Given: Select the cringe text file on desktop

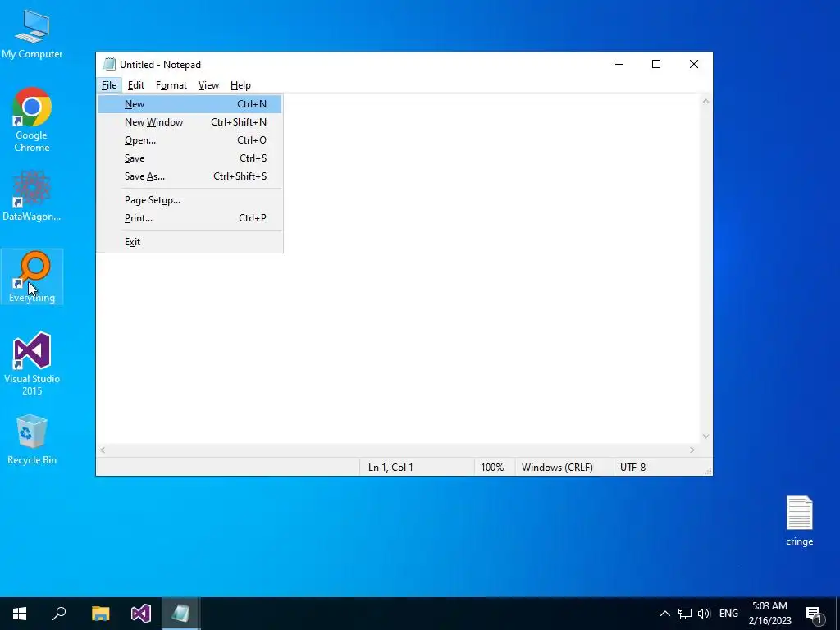Looking at the screenshot, I should 799,521.
